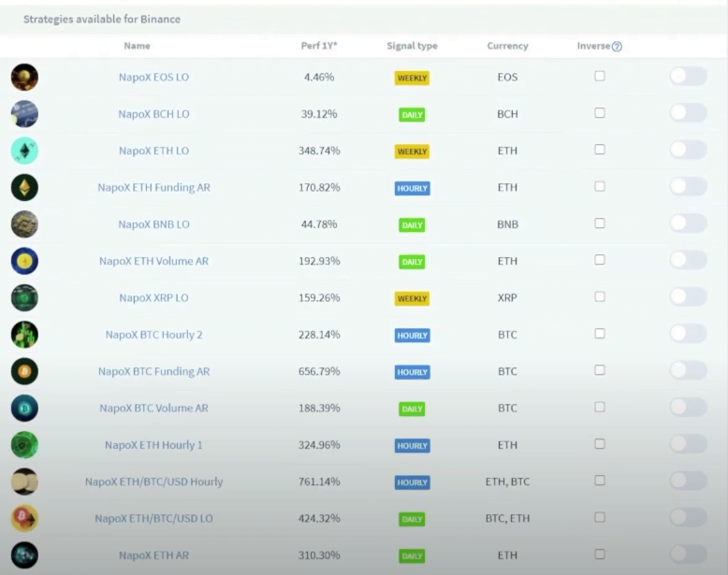Click the NapoX ETH LO strategy icon
728x575 pixels.
coord(24,151)
